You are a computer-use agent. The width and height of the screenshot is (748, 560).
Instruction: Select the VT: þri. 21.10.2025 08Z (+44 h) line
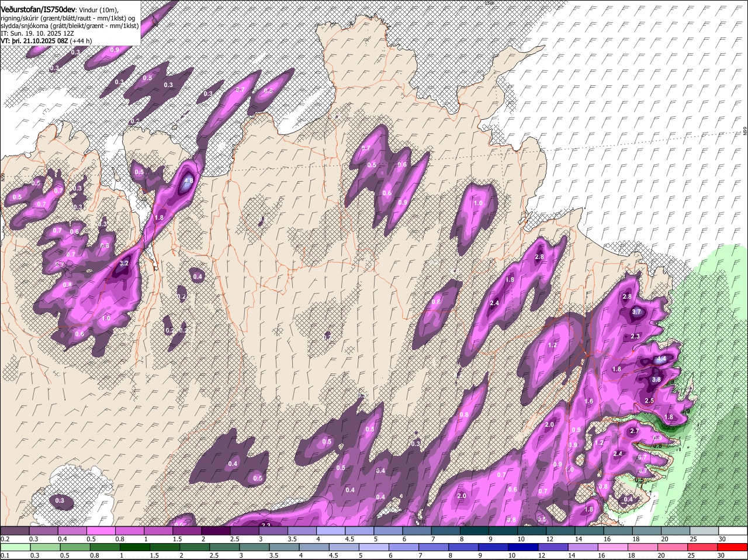point(46,41)
